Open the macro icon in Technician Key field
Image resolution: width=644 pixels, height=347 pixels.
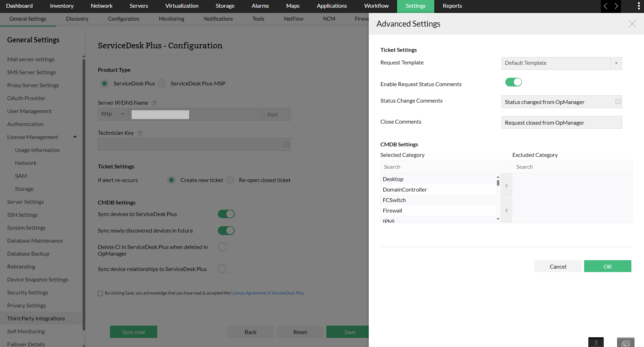286,144
